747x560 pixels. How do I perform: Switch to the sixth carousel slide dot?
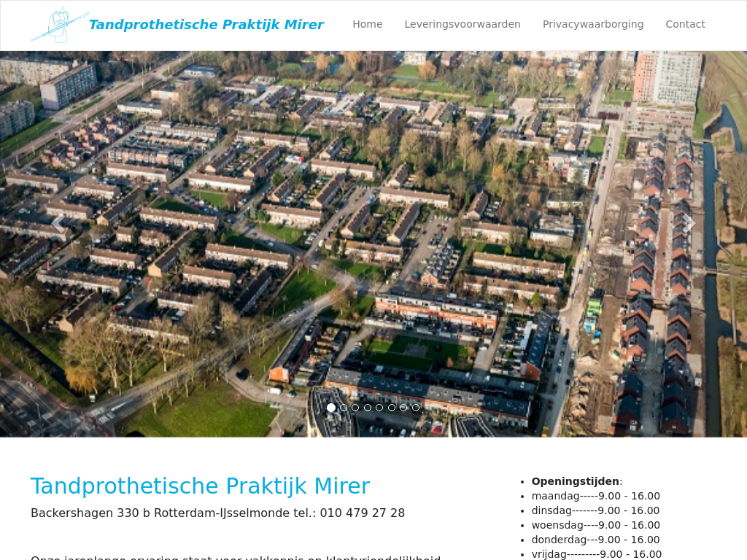392,408
